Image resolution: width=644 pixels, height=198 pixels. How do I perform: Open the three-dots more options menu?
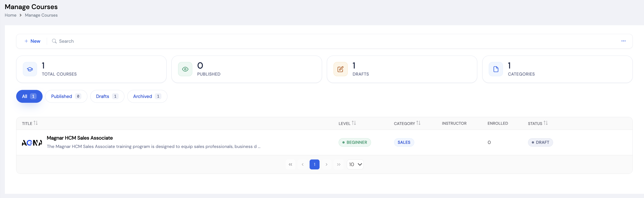click(x=623, y=41)
